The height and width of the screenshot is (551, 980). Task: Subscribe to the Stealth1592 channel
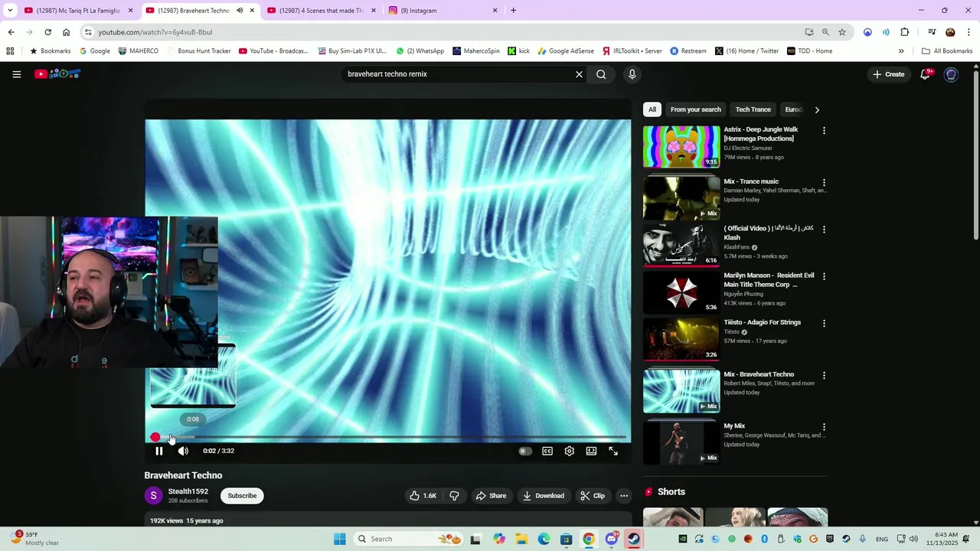click(x=242, y=496)
